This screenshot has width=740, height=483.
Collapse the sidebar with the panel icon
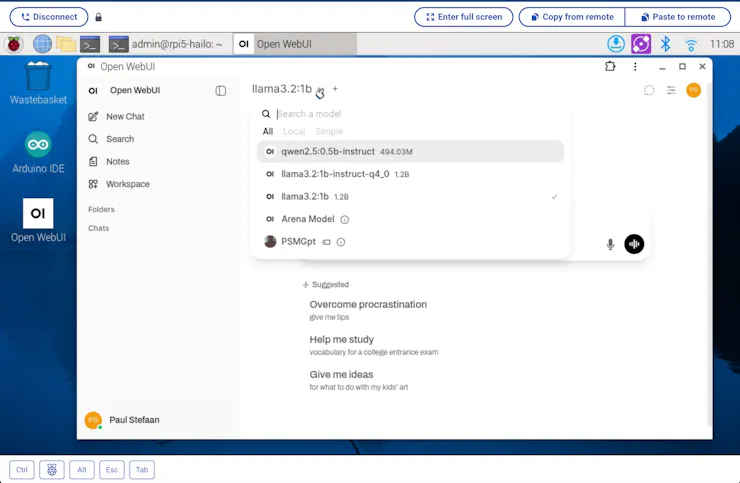coord(220,91)
